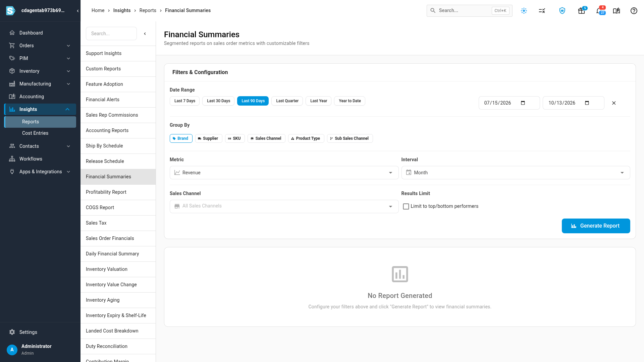Open Reports under Insights
The width and height of the screenshot is (644, 362).
point(40,122)
